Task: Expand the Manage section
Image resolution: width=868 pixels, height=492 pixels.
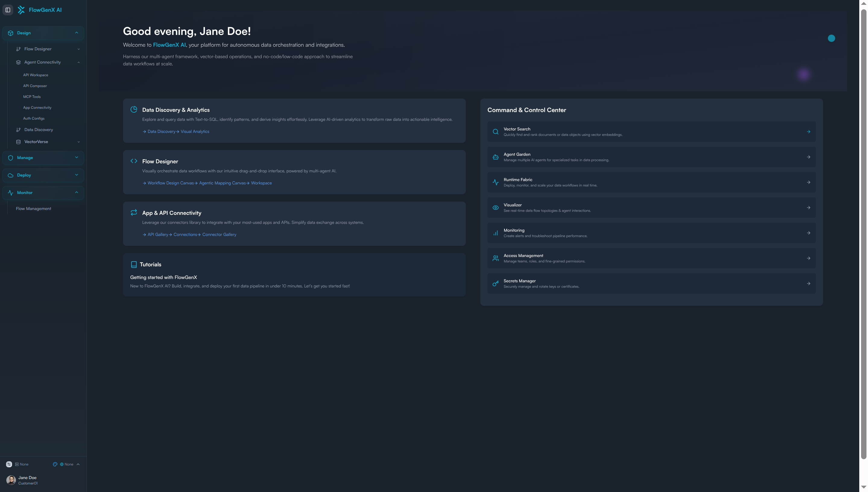Action: click(x=76, y=158)
